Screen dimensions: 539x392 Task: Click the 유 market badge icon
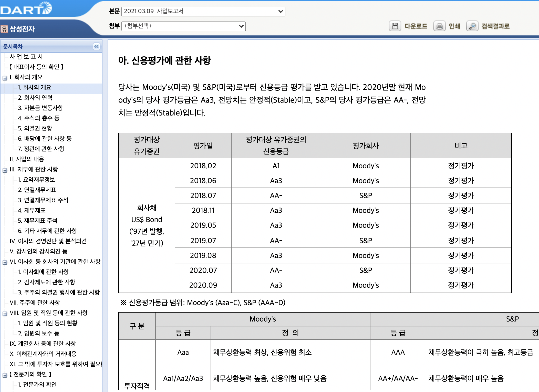[x=4, y=29]
